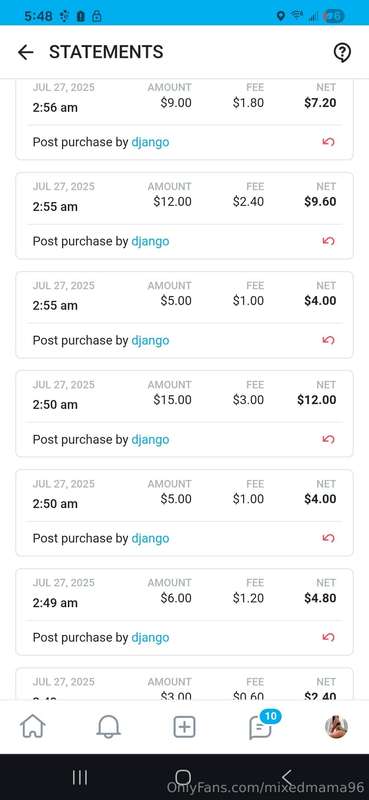Screen dimensions: 369x800
Task: Tap undo arrow on the $12.00 purchase
Action: click(329, 241)
